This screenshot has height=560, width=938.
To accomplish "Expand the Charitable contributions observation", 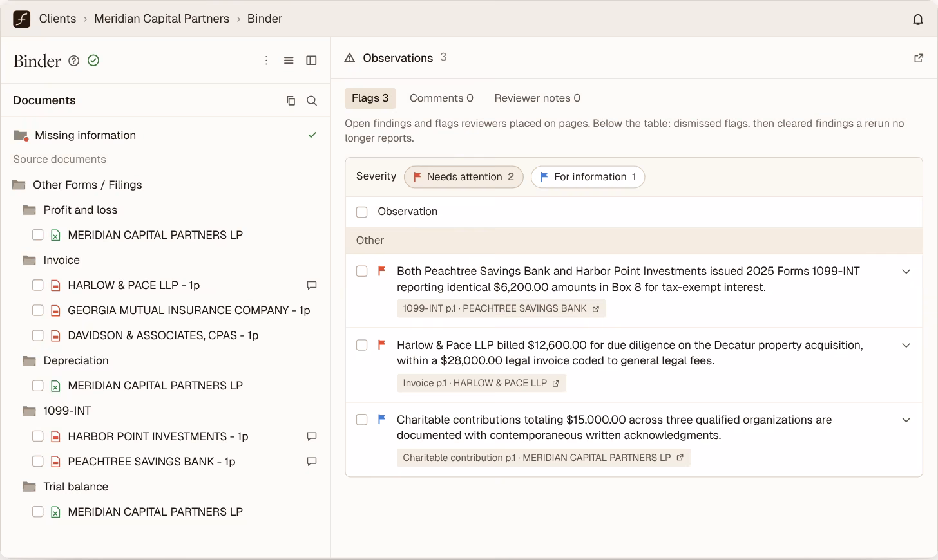I will (906, 420).
